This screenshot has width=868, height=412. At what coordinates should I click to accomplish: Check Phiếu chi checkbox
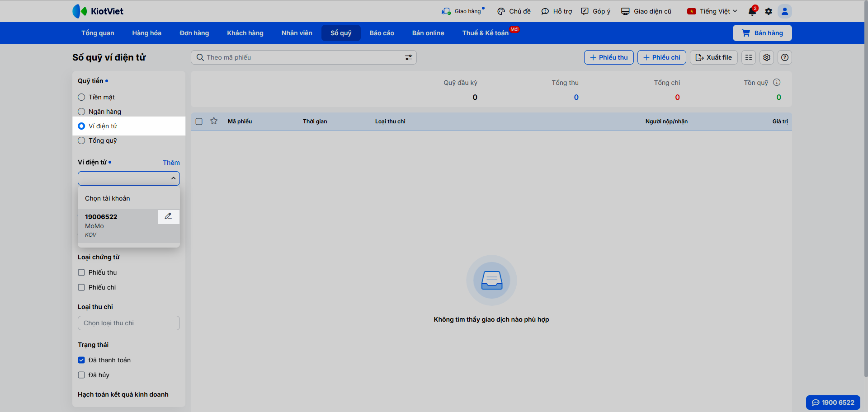81,287
